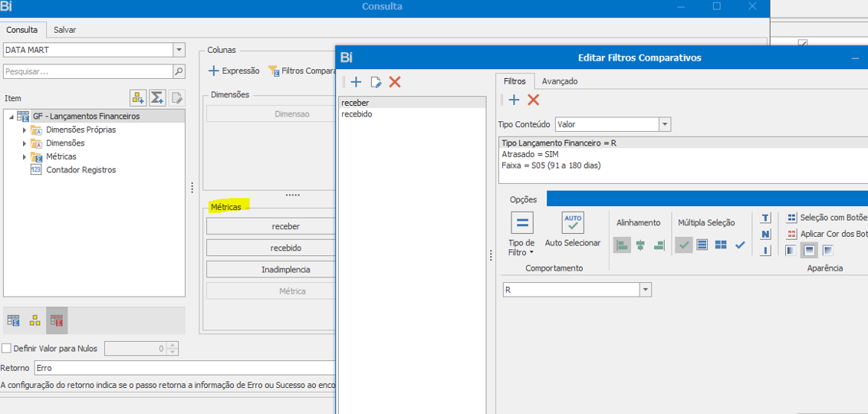Open the Tipo Conteúdo Valor dropdown

click(665, 124)
